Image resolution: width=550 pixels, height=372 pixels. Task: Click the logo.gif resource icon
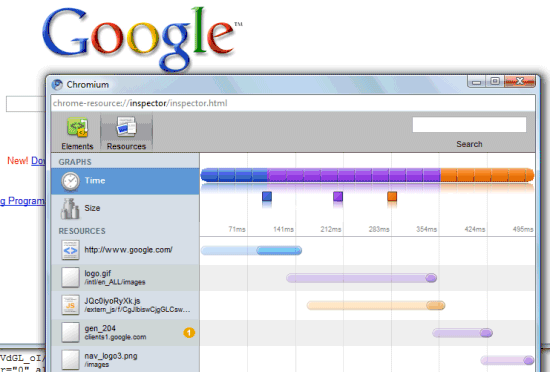[x=70, y=278]
